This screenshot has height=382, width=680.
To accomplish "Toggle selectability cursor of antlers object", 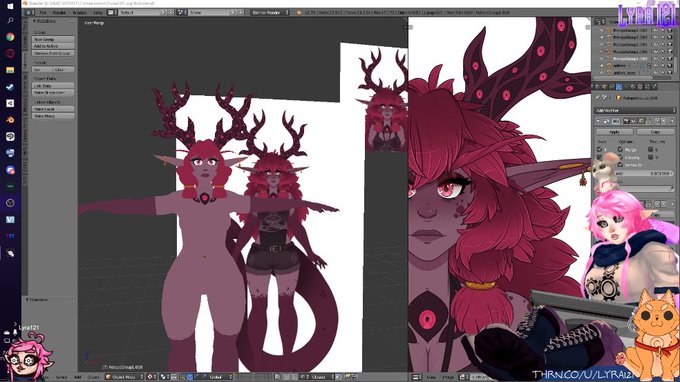I will pos(663,65).
